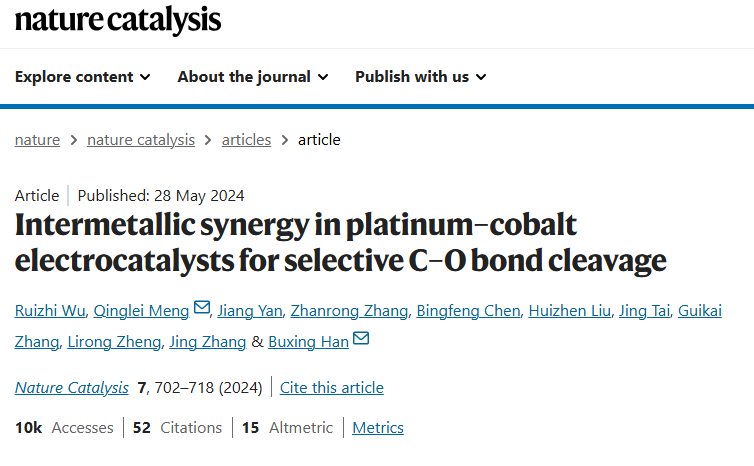
Task: Click the Jing Tai author name
Action: pyautogui.click(x=644, y=311)
